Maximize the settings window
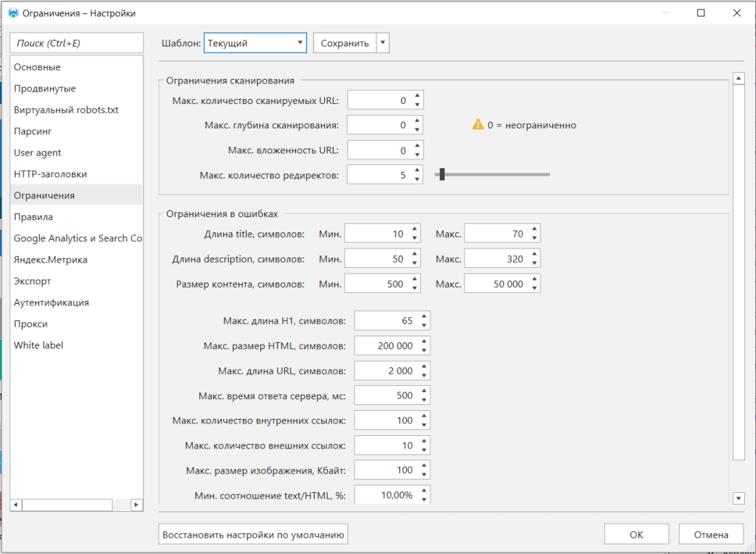The height and width of the screenshot is (554, 756). tap(701, 13)
